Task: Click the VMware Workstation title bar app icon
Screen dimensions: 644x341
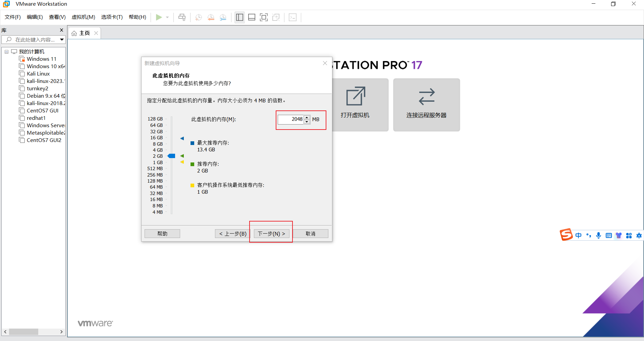Action: 6,4
